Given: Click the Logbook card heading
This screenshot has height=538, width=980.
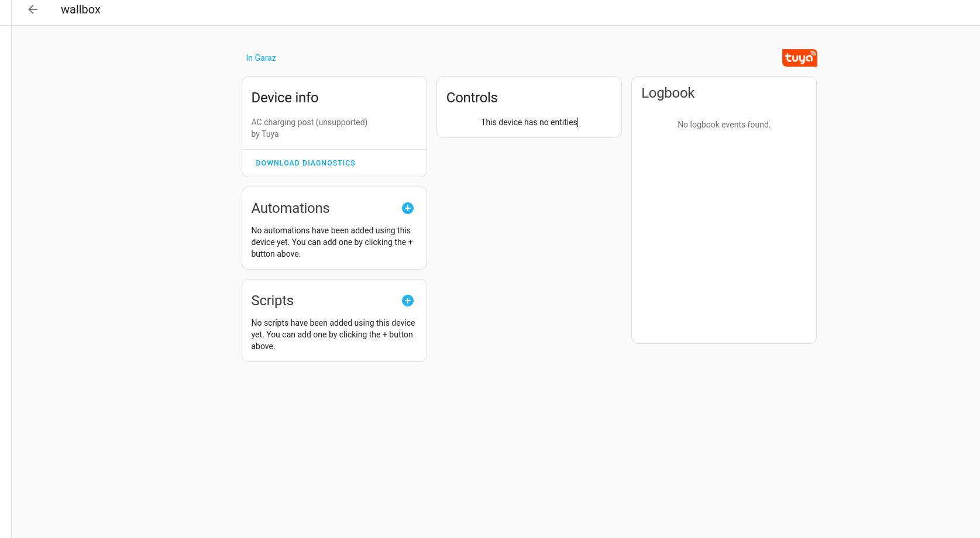Looking at the screenshot, I should (x=668, y=92).
